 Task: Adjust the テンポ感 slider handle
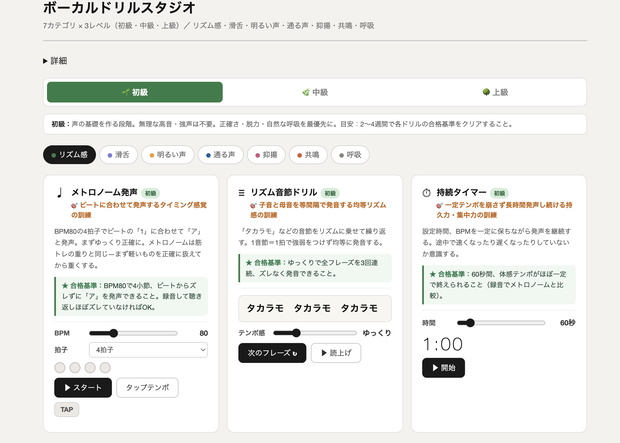point(296,333)
